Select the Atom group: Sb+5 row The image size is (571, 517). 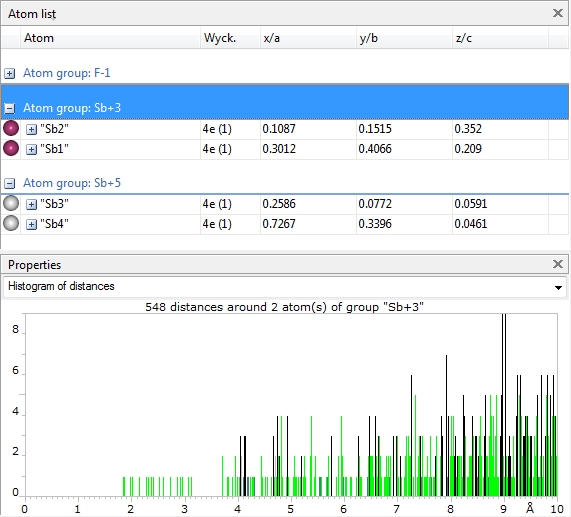(x=285, y=183)
